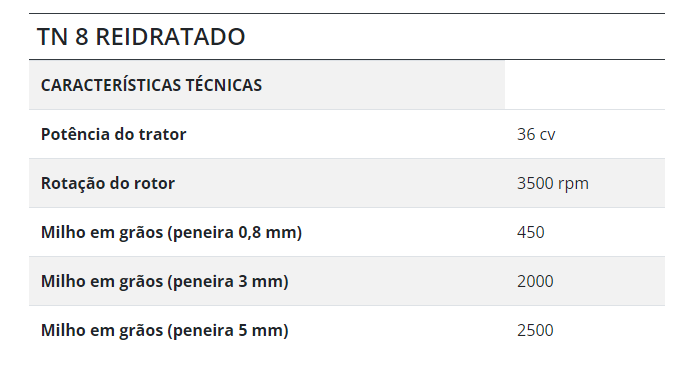687x369 pixels.
Task: Select the 2500 value cell
Action: tap(584, 330)
